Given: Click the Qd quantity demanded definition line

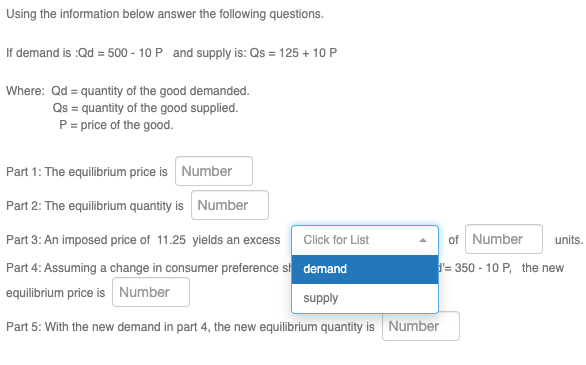Looking at the screenshot, I should pos(150,91).
